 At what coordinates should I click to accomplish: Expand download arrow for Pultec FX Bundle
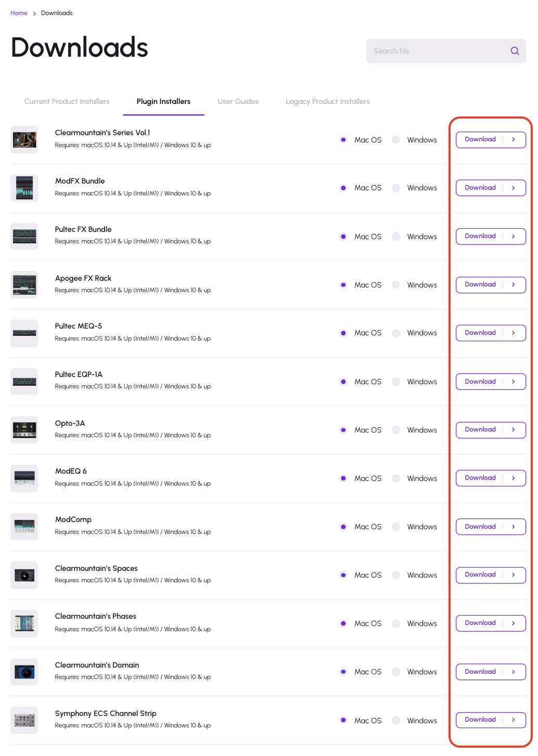click(x=514, y=237)
